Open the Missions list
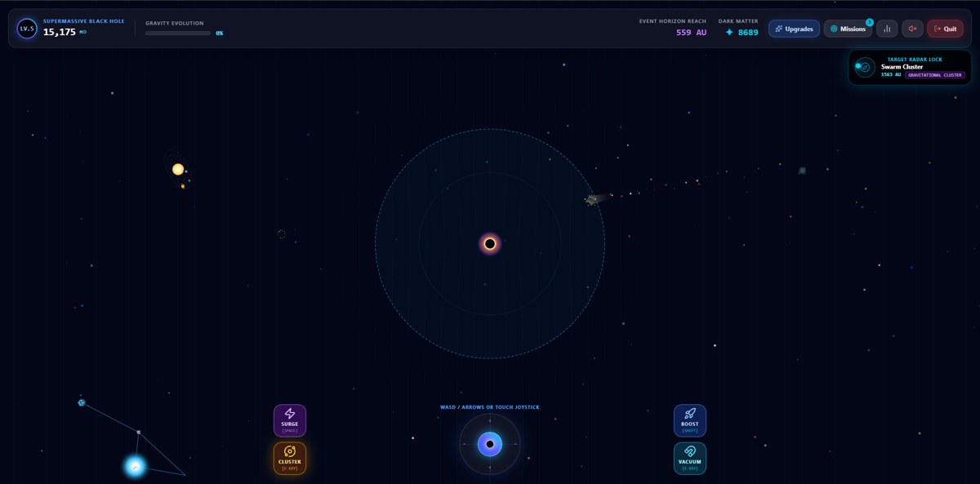The image size is (980, 484). [848, 29]
